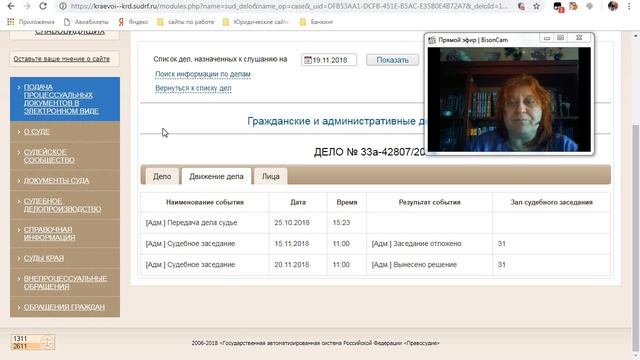
Task: Click the Дата column header
Action: point(298,202)
